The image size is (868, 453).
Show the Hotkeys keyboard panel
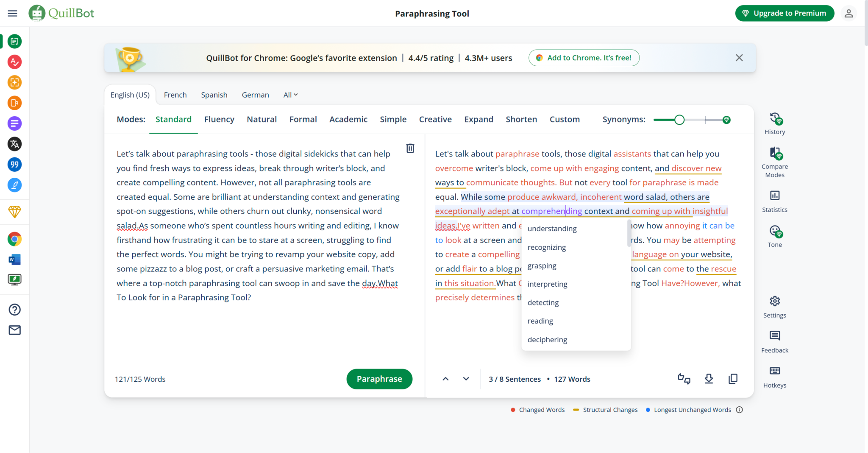(775, 377)
